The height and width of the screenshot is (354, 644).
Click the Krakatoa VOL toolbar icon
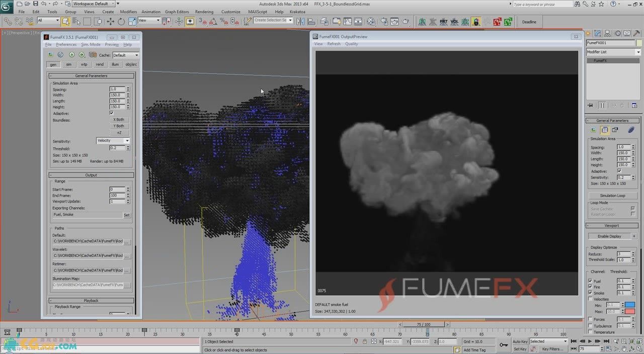point(454,22)
